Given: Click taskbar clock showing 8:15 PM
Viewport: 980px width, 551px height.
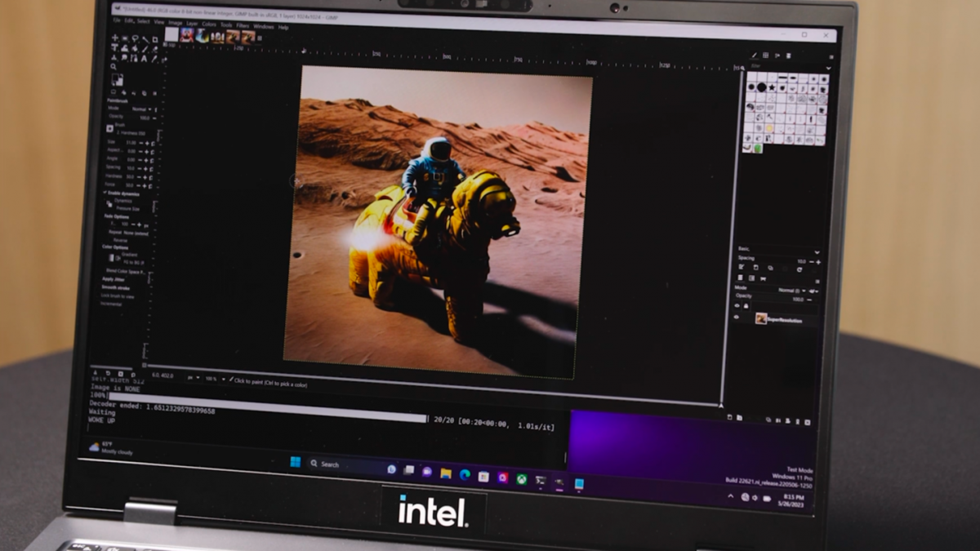Looking at the screenshot, I should click(x=792, y=500).
